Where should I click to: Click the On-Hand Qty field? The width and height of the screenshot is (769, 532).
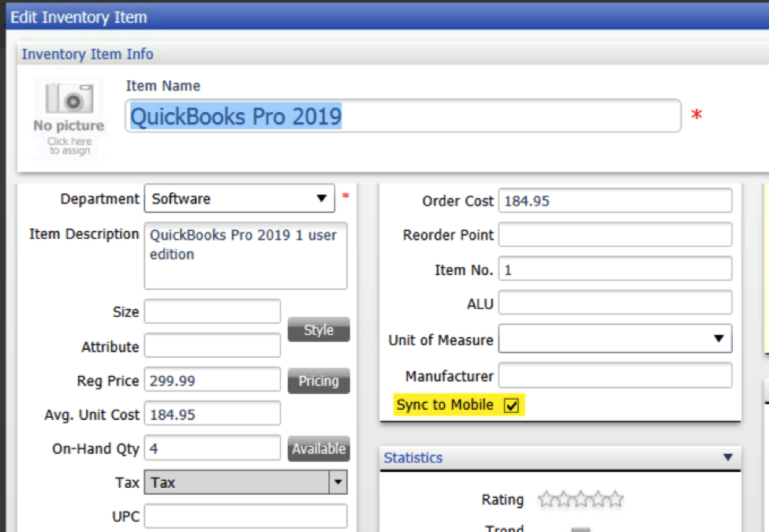point(212,448)
